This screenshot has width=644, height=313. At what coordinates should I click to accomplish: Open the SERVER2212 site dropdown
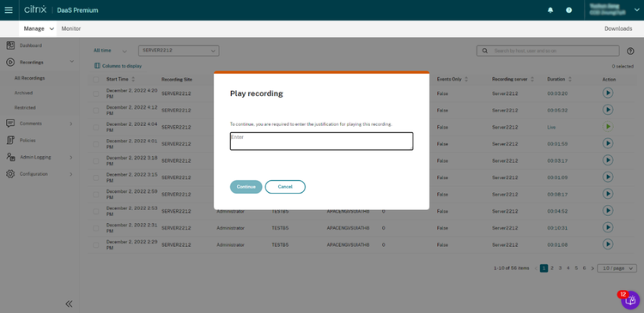click(x=179, y=51)
